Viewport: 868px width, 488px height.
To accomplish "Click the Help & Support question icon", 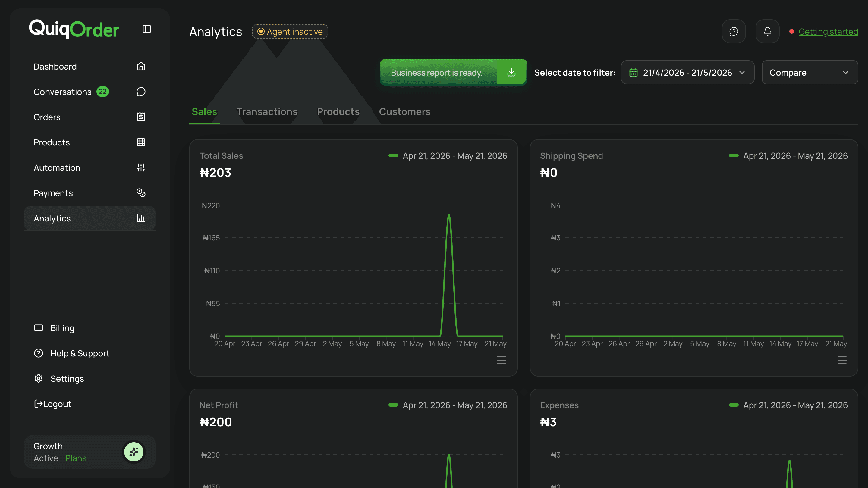I will [x=38, y=353].
